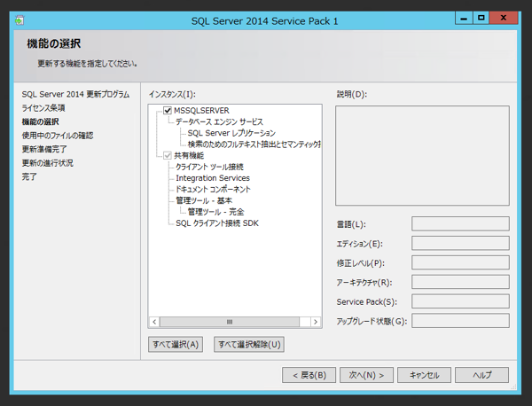This screenshot has height=406, width=532.
Task: Close the Service Pack 1 window
Action: click(x=504, y=18)
